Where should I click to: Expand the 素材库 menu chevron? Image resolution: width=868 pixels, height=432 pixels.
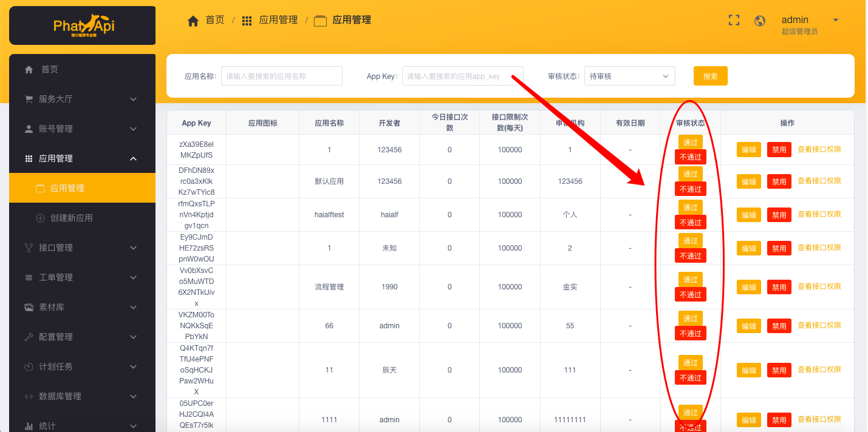click(x=134, y=307)
